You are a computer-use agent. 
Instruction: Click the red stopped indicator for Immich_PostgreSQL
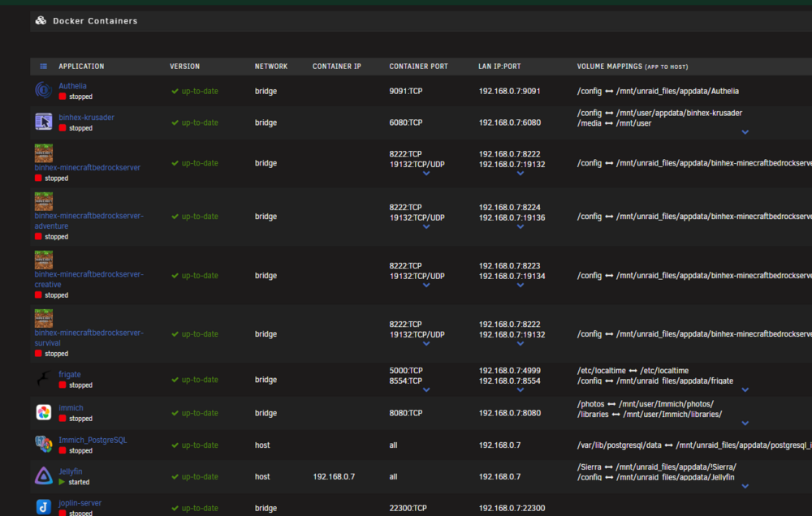pos(63,450)
